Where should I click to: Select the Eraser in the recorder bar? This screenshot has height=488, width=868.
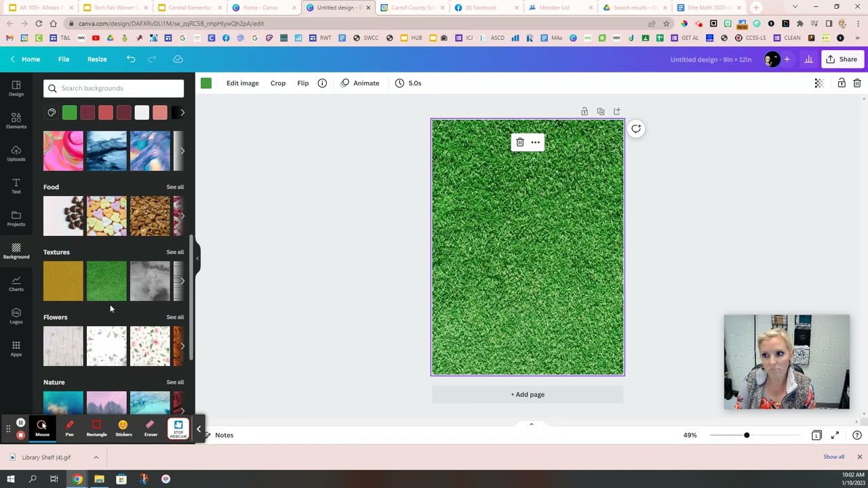(x=151, y=428)
